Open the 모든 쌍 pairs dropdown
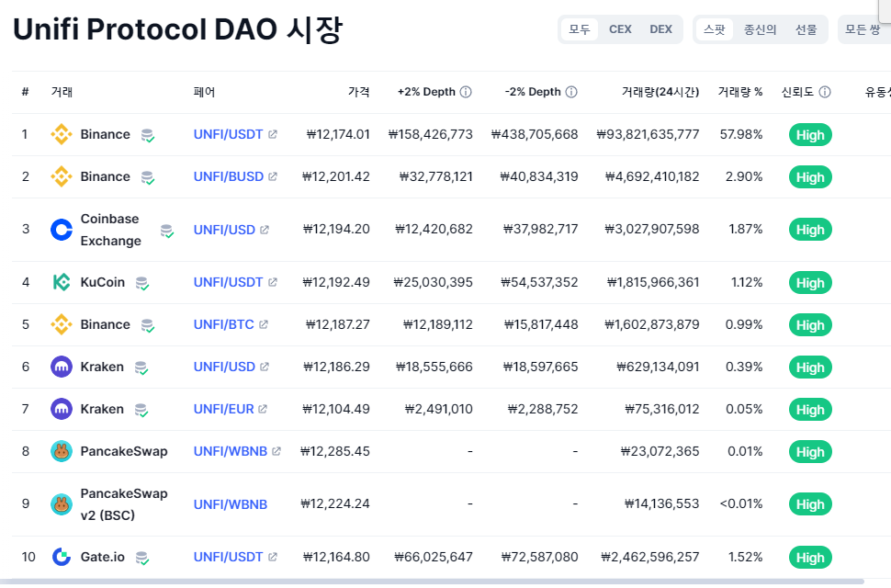This screenshot has width=891, height=588. click(864, 29)
